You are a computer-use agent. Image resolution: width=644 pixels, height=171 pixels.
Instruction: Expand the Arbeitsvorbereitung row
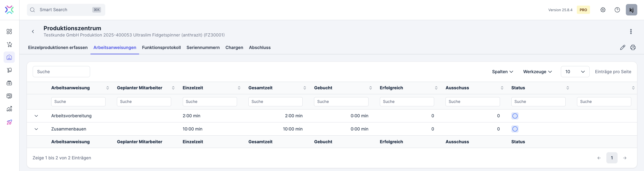point(36,116)
